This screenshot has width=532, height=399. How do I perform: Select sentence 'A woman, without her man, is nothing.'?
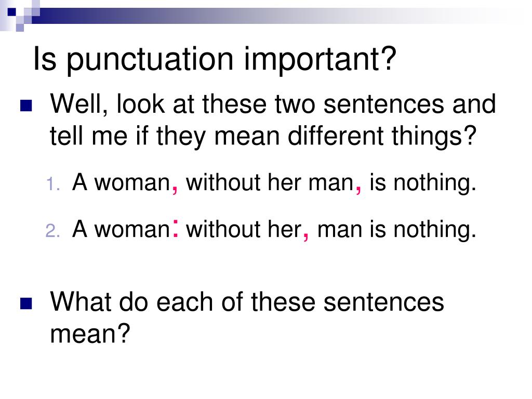[x=274, y=182]
